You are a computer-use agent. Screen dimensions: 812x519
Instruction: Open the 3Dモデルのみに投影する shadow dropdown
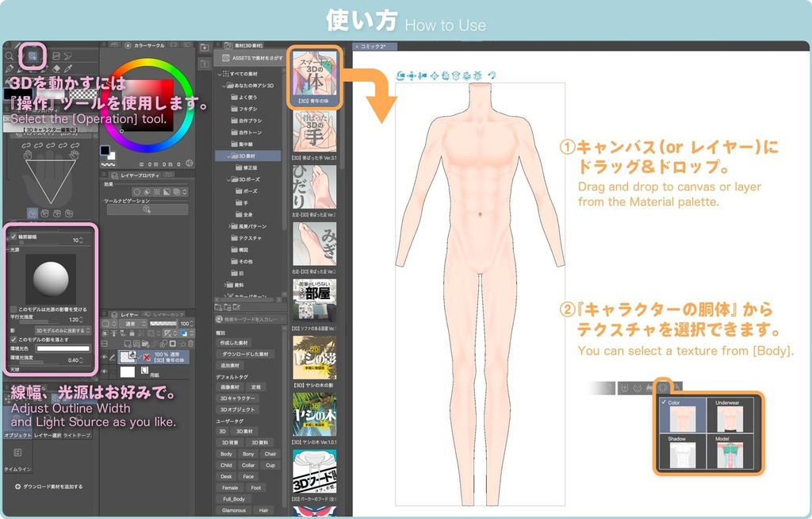[62, 329]
